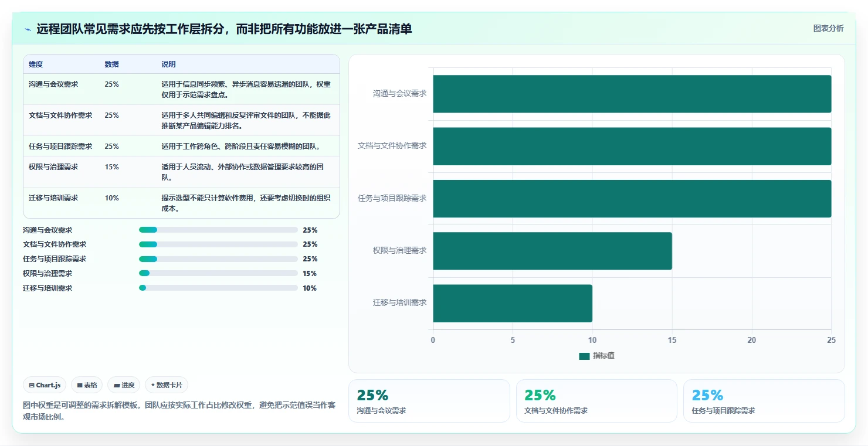868x446 pixels.
Task: Click the footnote starting 图中权重是可调整的
Action: [179, 411]
